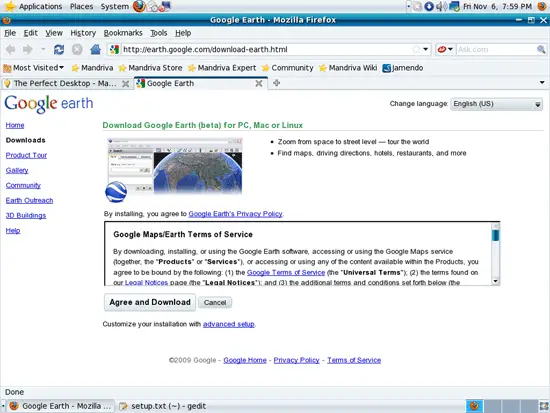Reload the page with the refresh icon
The height and width of the screenshot is (413, 550).
(59, 49)
